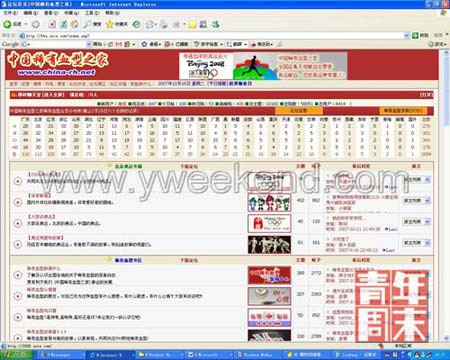Screen dimensions: 450x360
Task: Click the green Windows Start button
Action: 17,355
